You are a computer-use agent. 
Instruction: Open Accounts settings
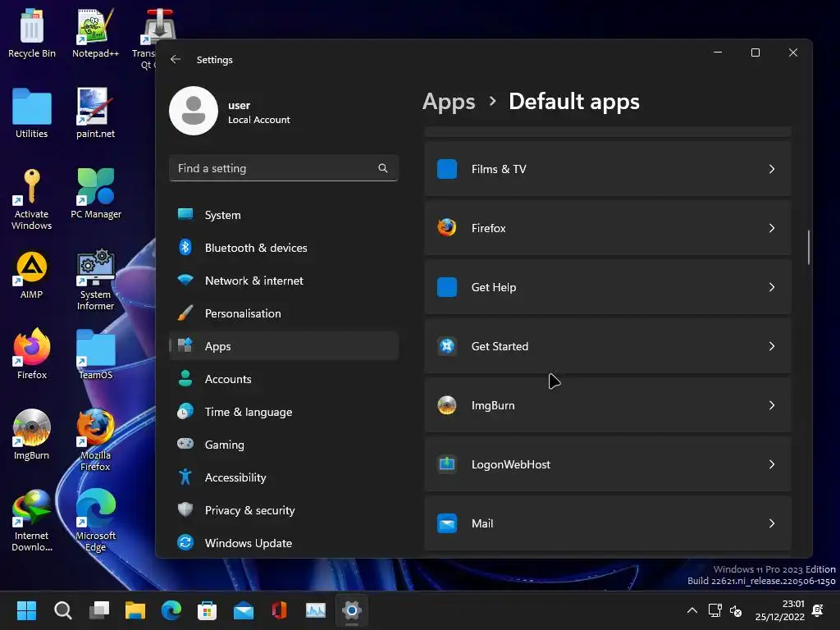(x=283, y=379)
